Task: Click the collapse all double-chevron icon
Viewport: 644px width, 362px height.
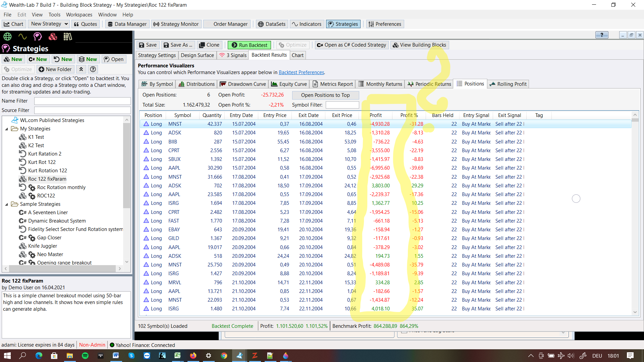Action: click(81, 69)
